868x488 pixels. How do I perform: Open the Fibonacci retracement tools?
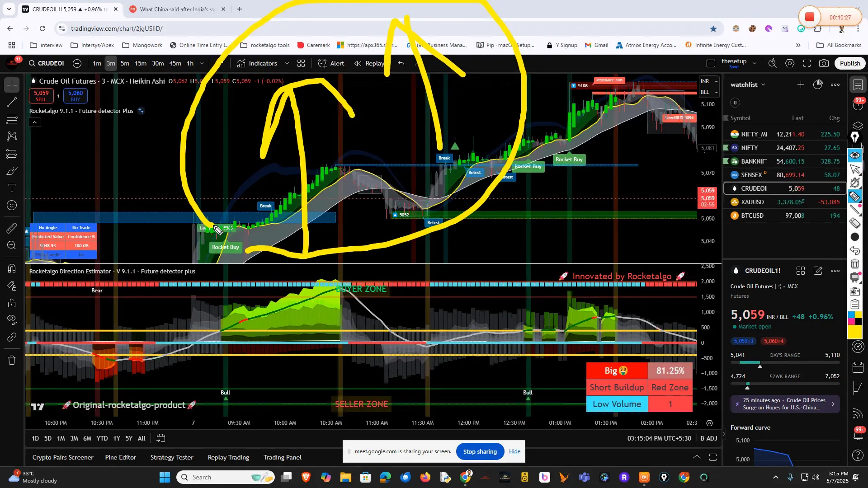[x=12, y=119]
